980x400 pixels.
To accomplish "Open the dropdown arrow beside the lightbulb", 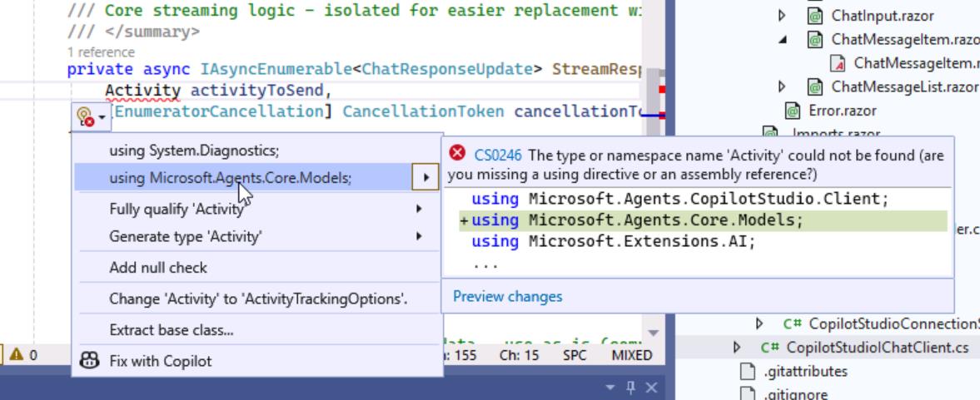I will click(102, 117).
